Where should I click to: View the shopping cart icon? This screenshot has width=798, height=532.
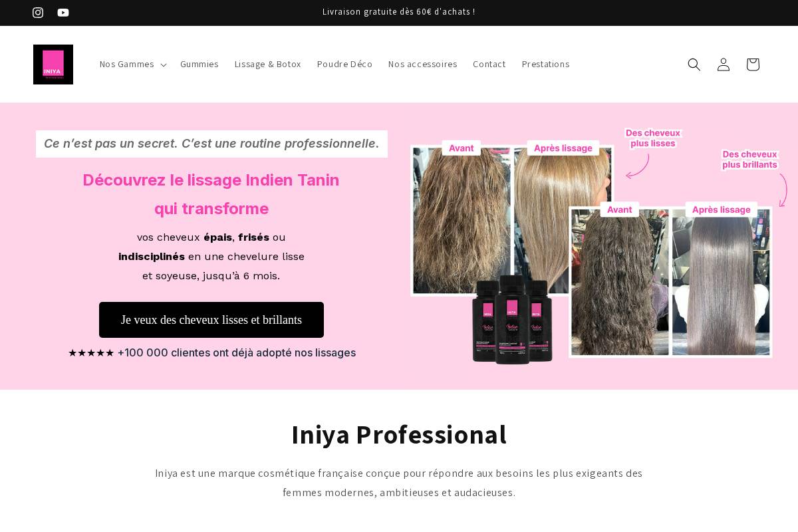click(x=752, y=64)
